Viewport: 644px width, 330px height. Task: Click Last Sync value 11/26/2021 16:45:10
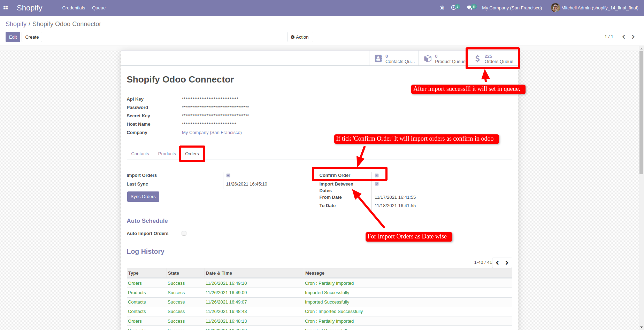[247, 184]
